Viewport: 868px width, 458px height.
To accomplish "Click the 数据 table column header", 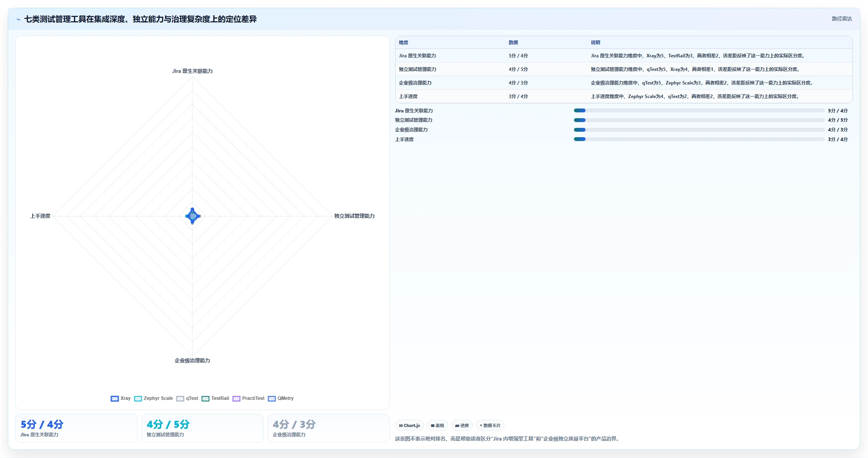I will [513, 43].
